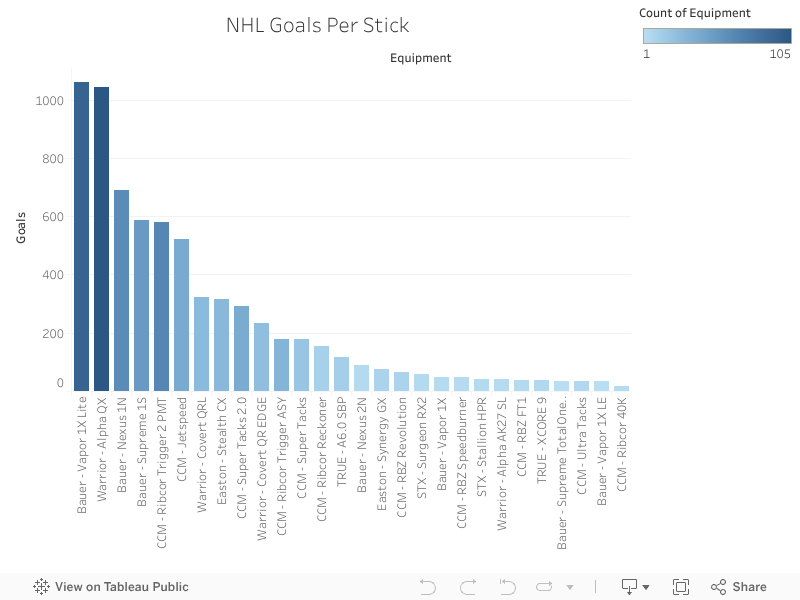Screen dimensions: 800x600
Task: Click the Equipment axis header
Action: point(420,58)
